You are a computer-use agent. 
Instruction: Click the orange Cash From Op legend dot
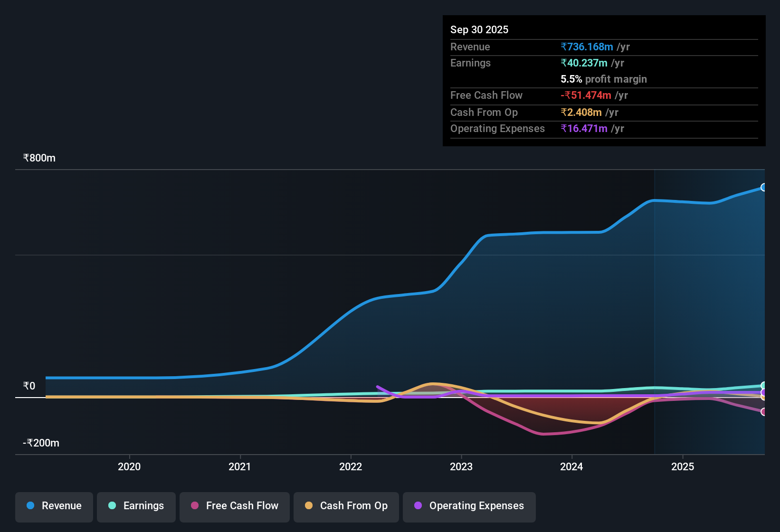pyautogui.click(x=309, y=505)
